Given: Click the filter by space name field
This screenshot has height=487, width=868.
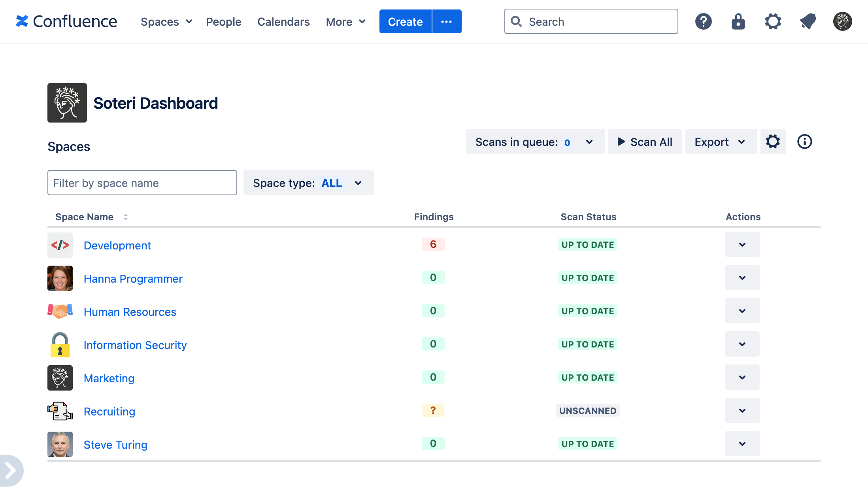Looking at the screenshot, I should coord(142,183).
